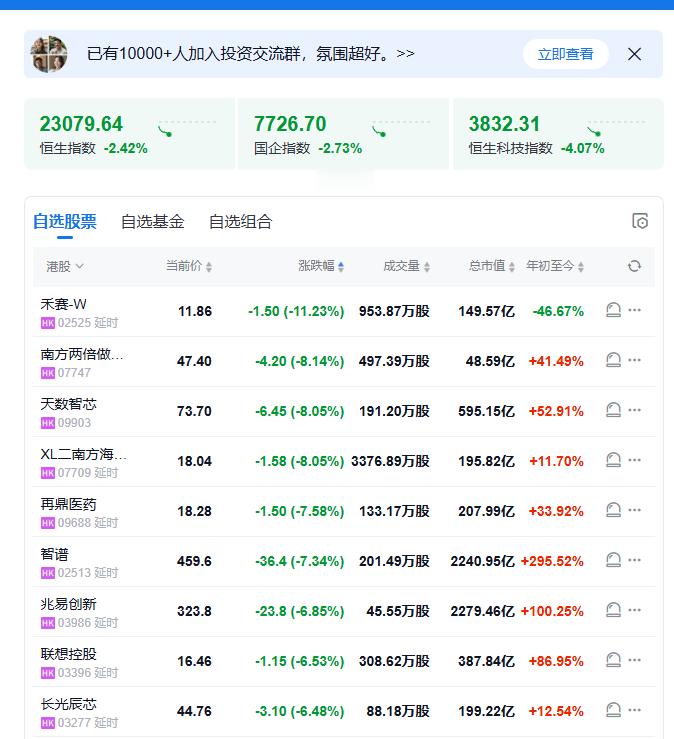Sort by 成交量 column
Image resolution: width=674 pixels, height=739 pixels.
406,266
